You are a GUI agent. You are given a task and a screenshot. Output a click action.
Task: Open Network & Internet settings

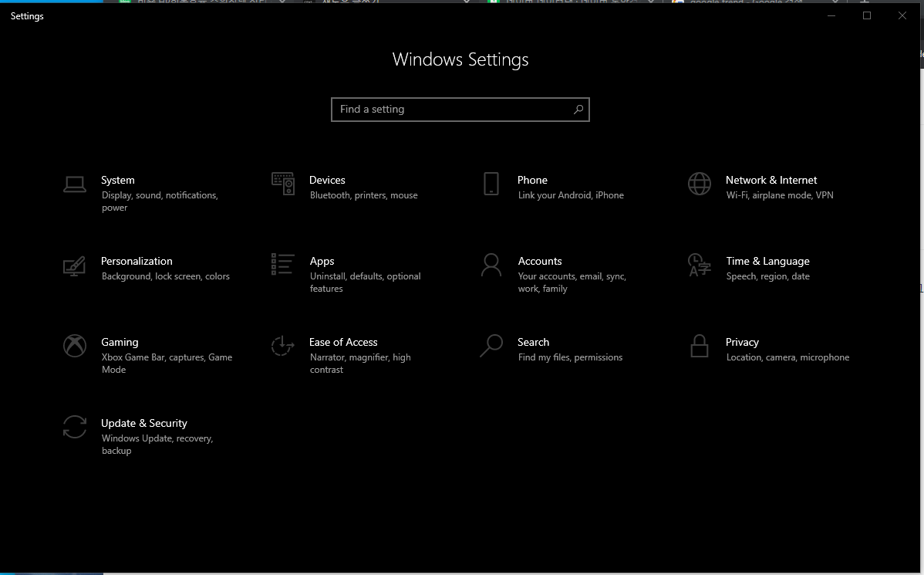[x=771, y=180]
